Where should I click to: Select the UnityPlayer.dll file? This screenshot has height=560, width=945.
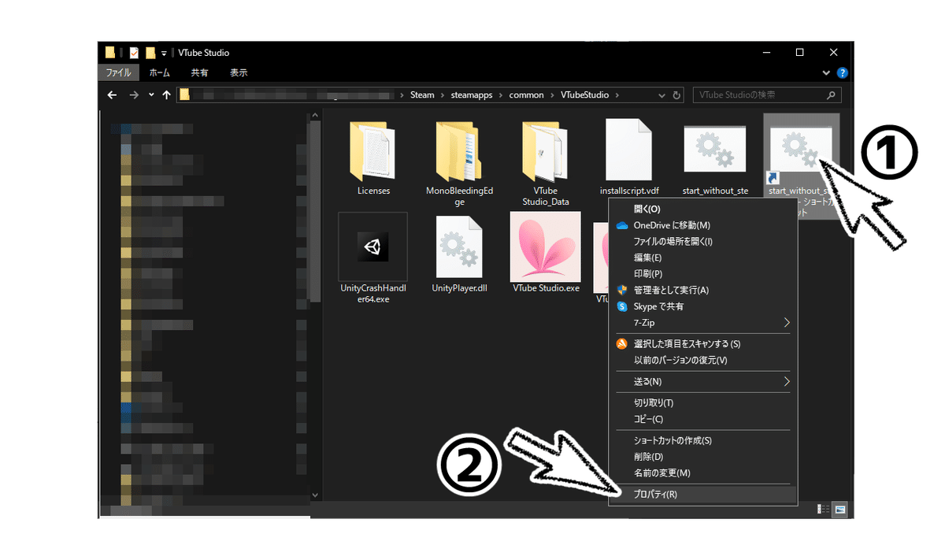coord(459,254)
